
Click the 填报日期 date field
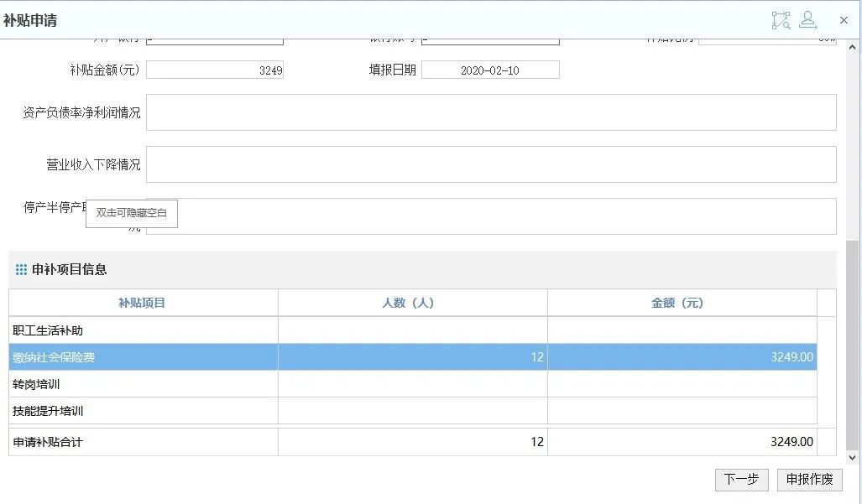point(490,70)
